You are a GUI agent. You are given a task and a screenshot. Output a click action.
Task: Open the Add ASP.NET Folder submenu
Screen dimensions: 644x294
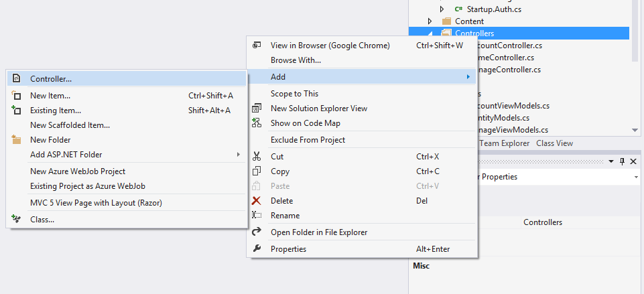[239, 155]
